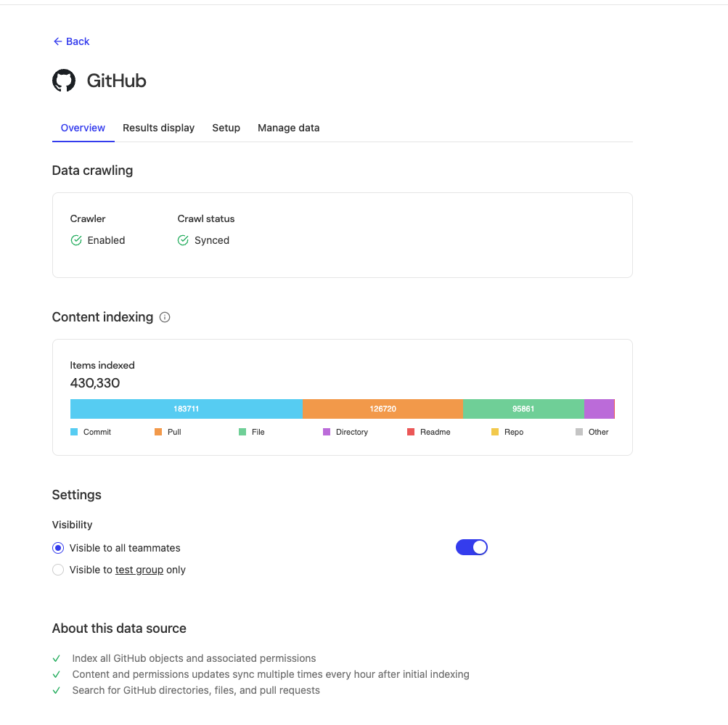This screenshot has height=725, width=728.
Task: Open the Setup tab
Action: pyautogui.click(x=226, y=128)
